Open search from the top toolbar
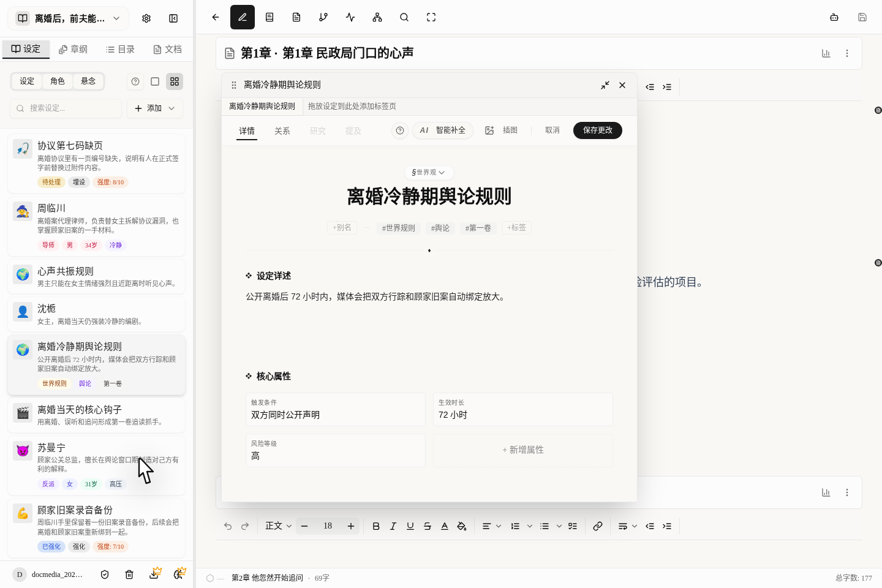 (x=404, y=17)
